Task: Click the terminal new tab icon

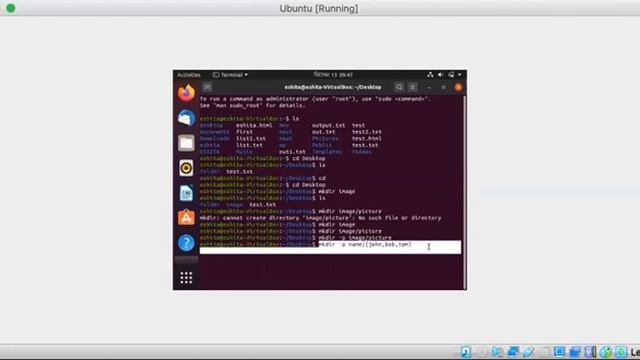Action: pos(207,87)
